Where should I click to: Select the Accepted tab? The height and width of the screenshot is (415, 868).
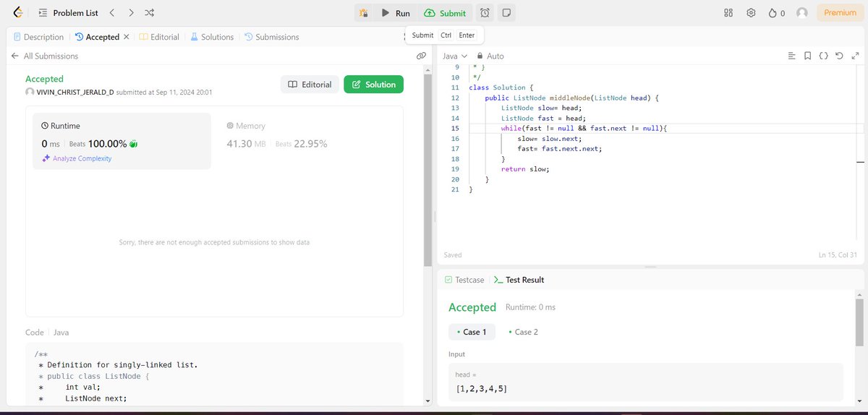coord(97,37)
